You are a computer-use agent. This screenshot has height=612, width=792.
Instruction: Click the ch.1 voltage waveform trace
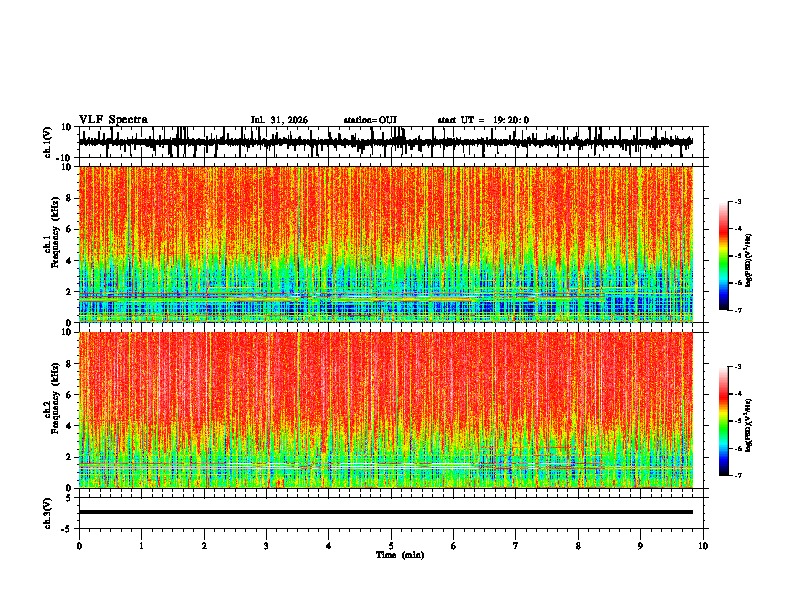tap(385, 142)
